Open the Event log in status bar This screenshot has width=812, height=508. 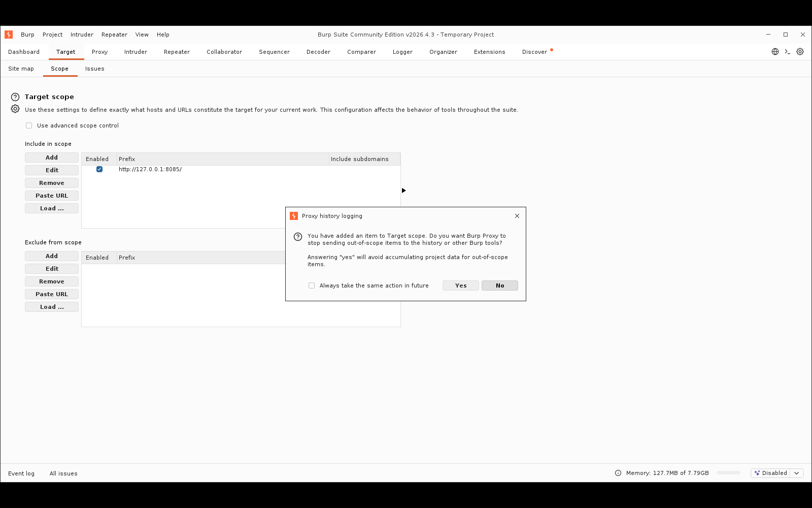pos(21,473)
